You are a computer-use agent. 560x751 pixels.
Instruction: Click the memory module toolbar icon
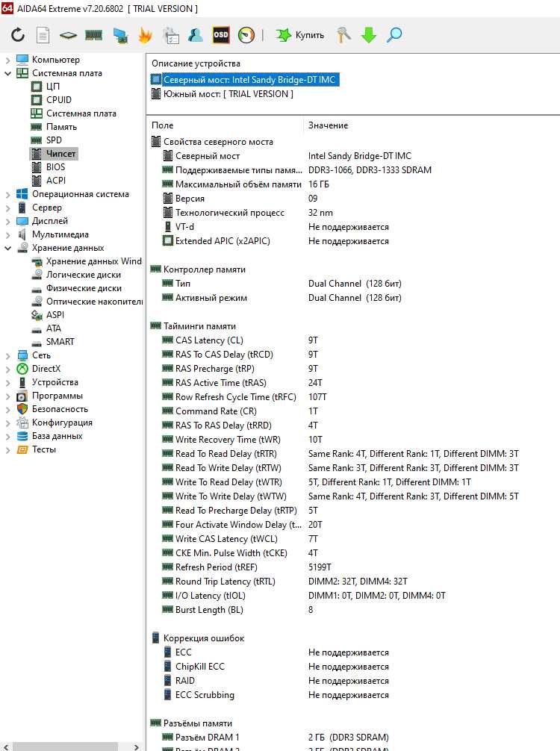(x=93, y=35)
